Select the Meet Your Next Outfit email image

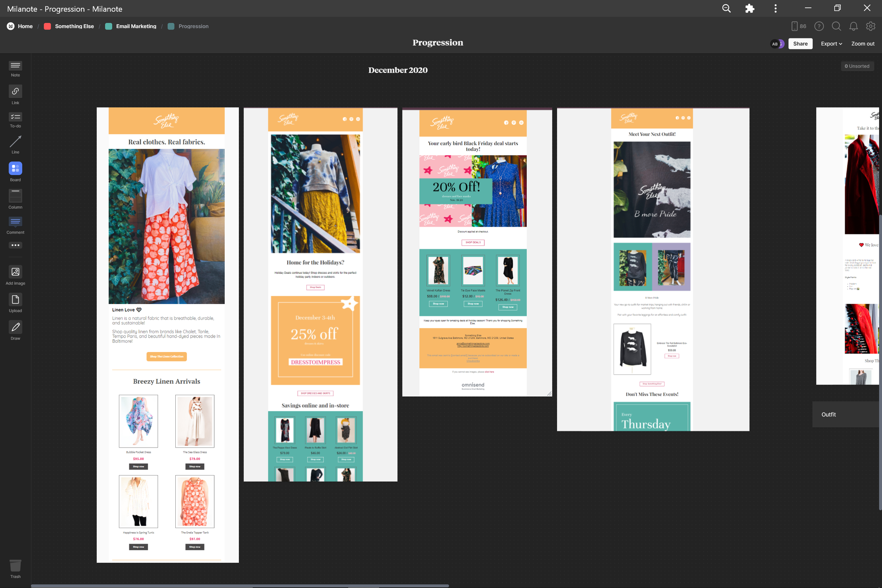(x=653, y=269)
